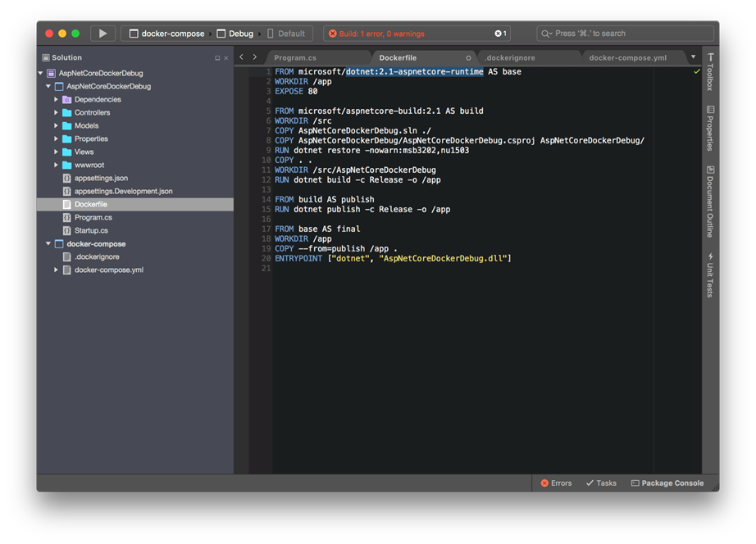Click the Solution pad icon
Image resolution: width=756 pixels, height=544 pixels.
click(46, 58)
